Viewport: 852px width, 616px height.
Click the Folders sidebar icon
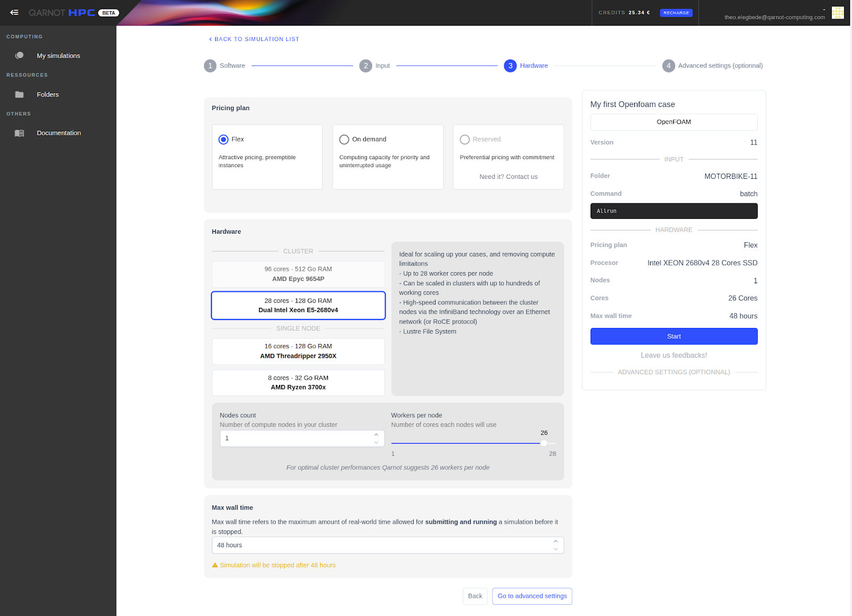click(19, 94)
